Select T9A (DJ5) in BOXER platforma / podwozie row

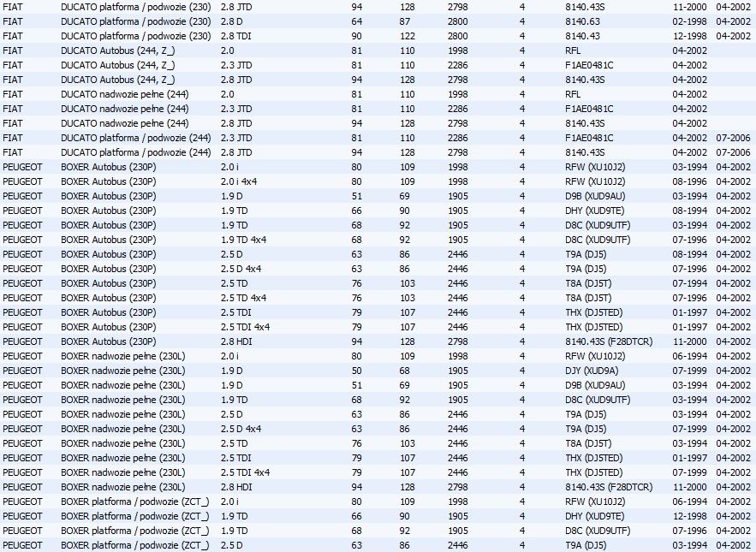[586, 545]
